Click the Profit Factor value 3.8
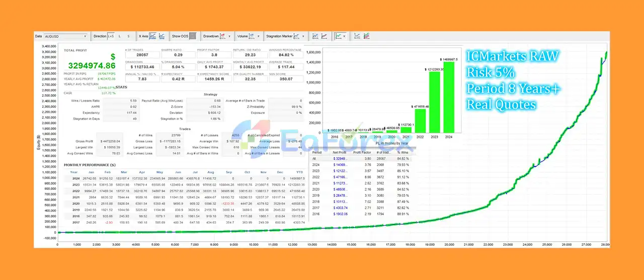The image size is (644, 280). click(213, 55)
